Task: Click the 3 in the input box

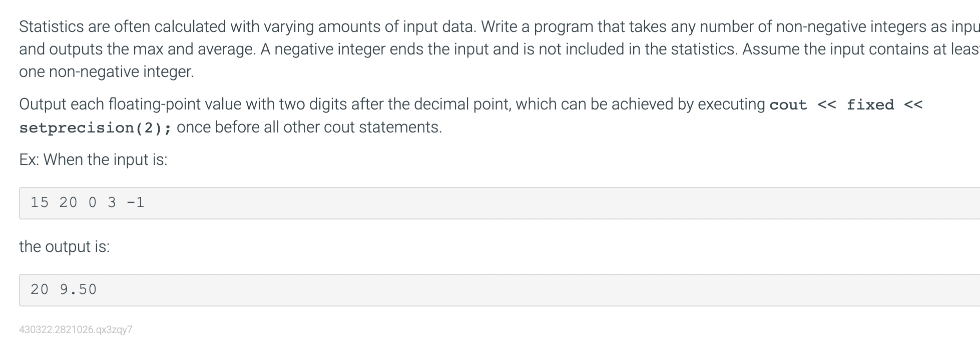Action: 112,202
